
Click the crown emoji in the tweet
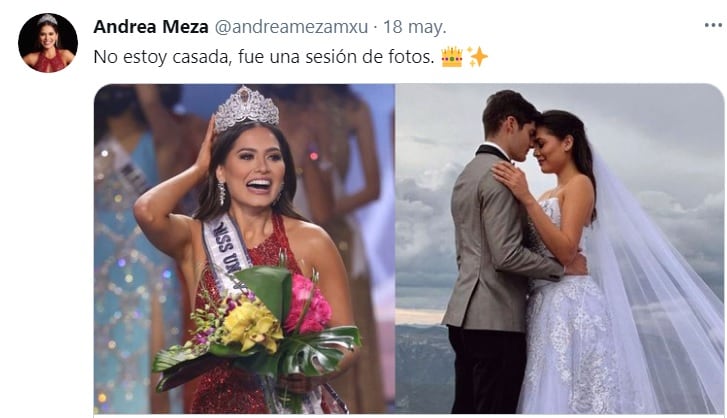tap(452, 57)
